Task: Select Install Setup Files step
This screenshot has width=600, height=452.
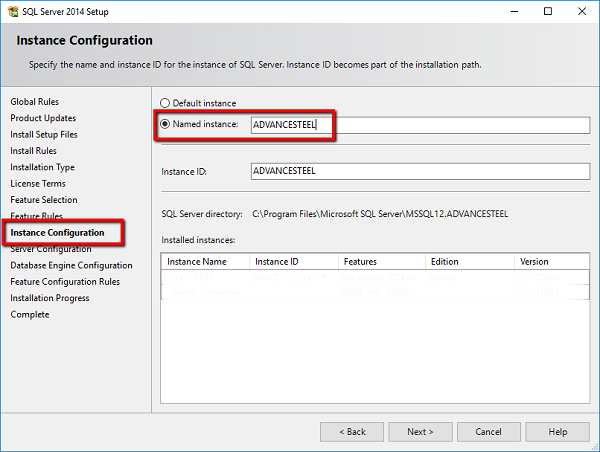Action: click(x=44, y=135)
